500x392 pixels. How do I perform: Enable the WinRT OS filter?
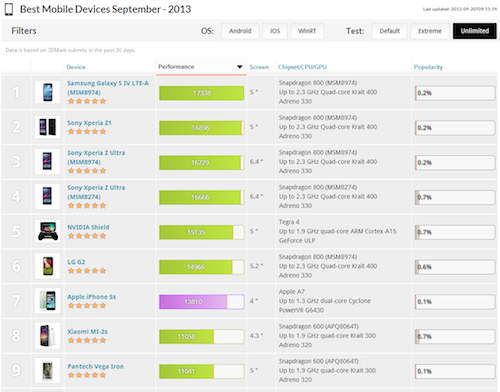(x=307, y=31)
